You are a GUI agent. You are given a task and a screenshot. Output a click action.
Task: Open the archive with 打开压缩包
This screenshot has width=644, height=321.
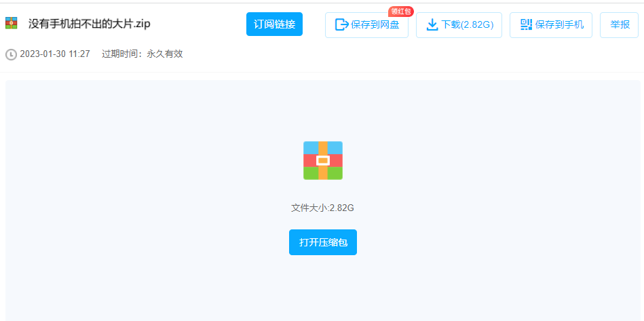click(323, 242)
